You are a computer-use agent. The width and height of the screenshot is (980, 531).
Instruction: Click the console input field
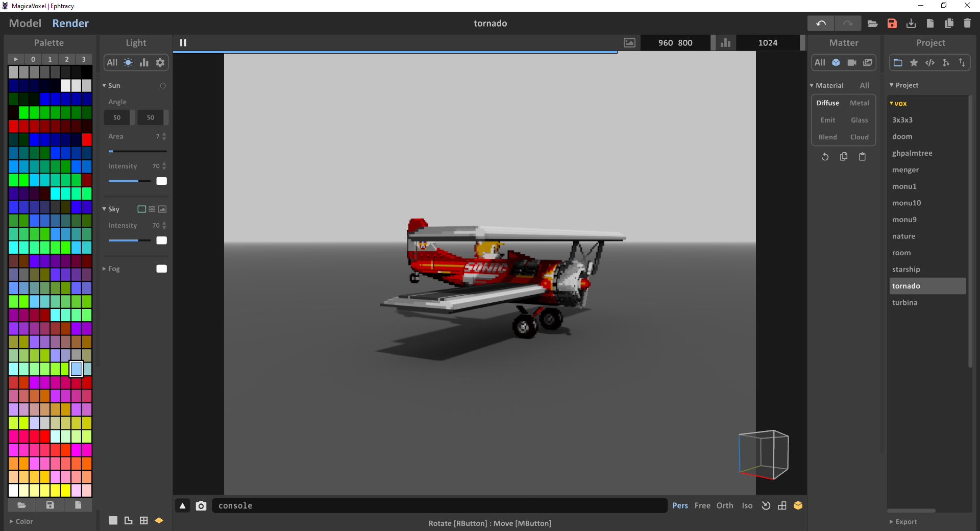(x=440, y=505)
